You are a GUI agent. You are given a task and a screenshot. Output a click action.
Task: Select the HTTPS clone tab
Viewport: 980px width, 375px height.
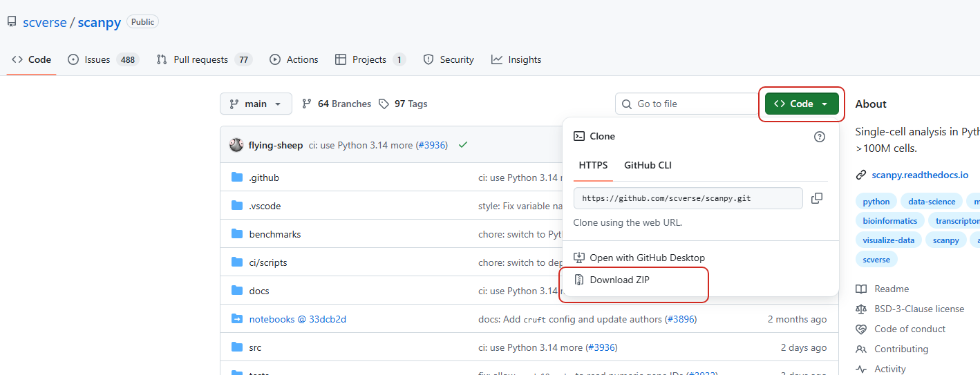pos(593,165)
